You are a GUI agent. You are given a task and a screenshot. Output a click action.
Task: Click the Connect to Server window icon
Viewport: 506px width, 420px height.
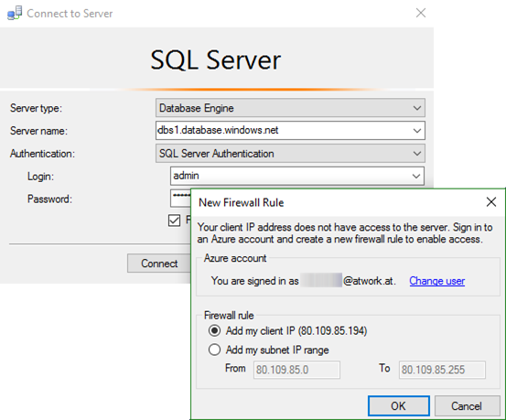(x=15, y=13)
